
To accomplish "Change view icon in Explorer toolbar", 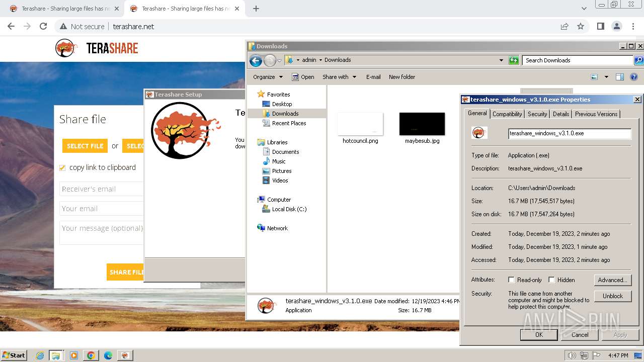I will pos(594,77).
